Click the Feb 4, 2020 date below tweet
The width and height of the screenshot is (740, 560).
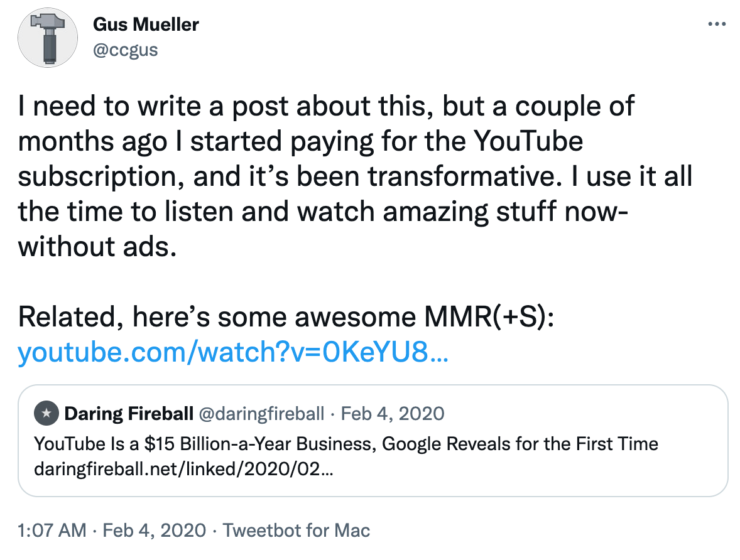click(x=155, y=530)
